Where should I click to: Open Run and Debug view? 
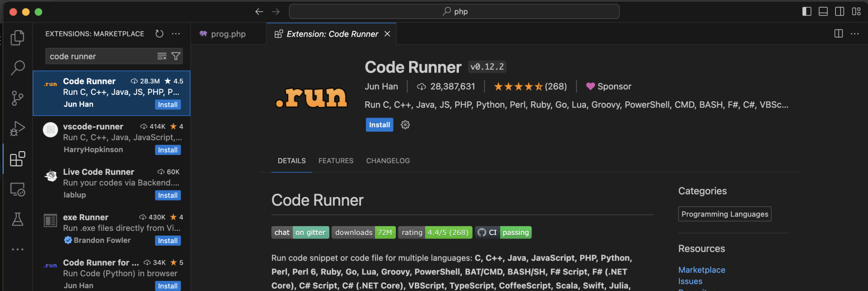click(18, 128)
